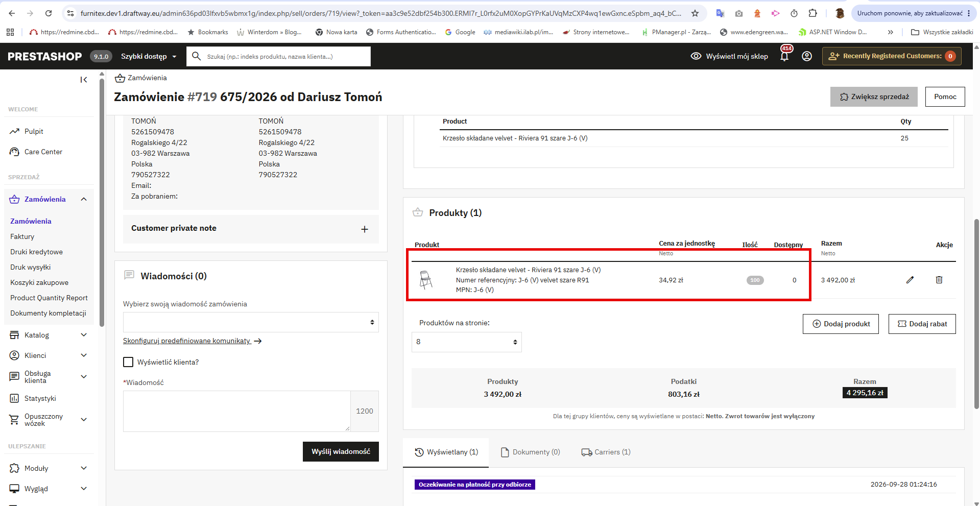Image resolution: width=980 pixels, height=506 pixels.
Task: Collapse the sidebar menu arrow icon
Action: coord(84,80)
